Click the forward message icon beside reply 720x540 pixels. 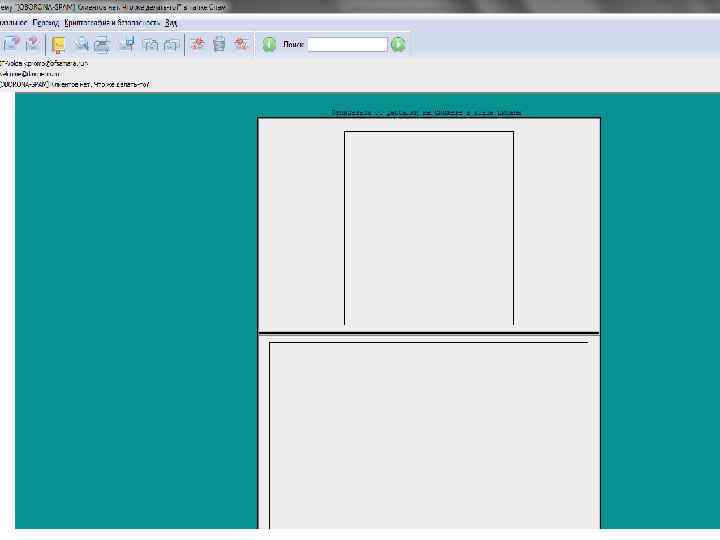pos(33,44)
